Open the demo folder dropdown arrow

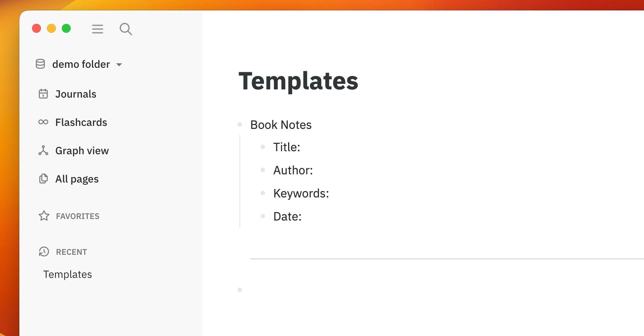click(x=119, y=65)
